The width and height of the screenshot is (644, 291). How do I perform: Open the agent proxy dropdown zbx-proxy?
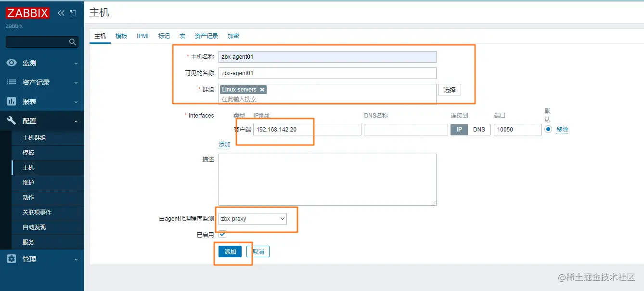coord(253,219)
